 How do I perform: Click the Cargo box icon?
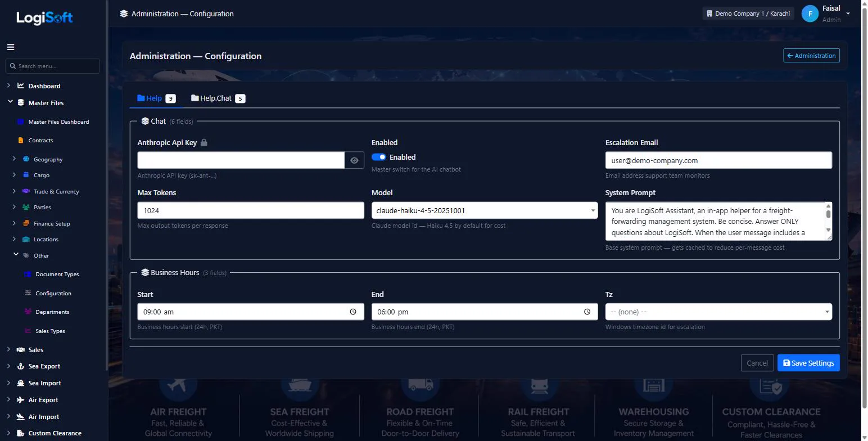coord(26,175)
